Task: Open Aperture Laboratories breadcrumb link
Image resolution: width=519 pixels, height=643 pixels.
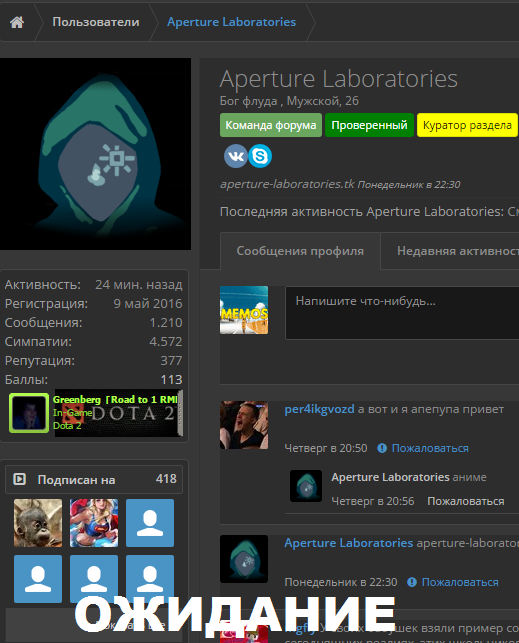Action: (231, 22)
